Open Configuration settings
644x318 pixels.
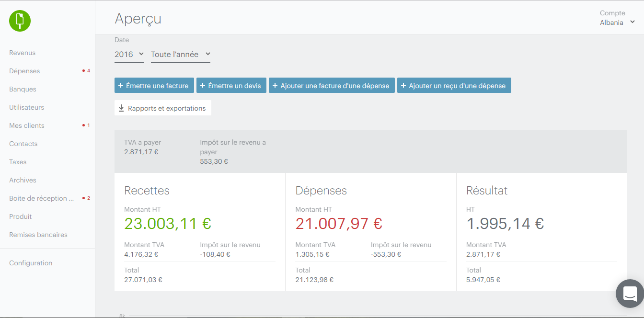(31, 263)
